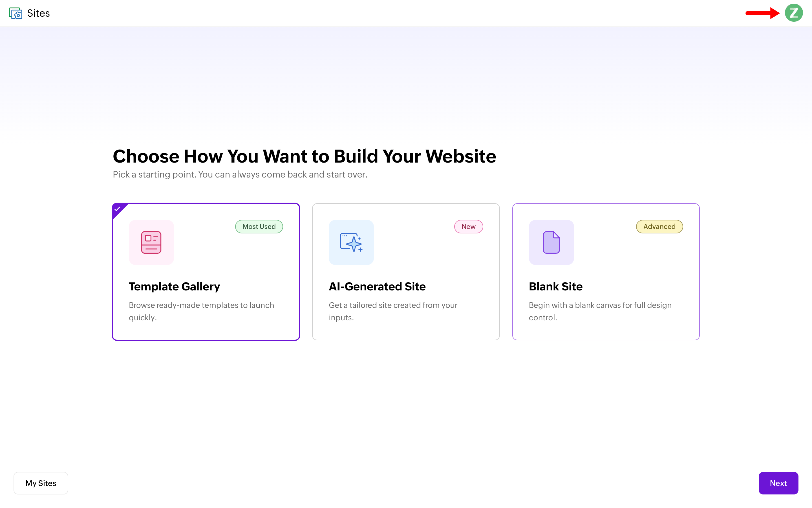Click the Sites logo icon
Viewport: 812px width, 508px height.
tap(16, 13)
